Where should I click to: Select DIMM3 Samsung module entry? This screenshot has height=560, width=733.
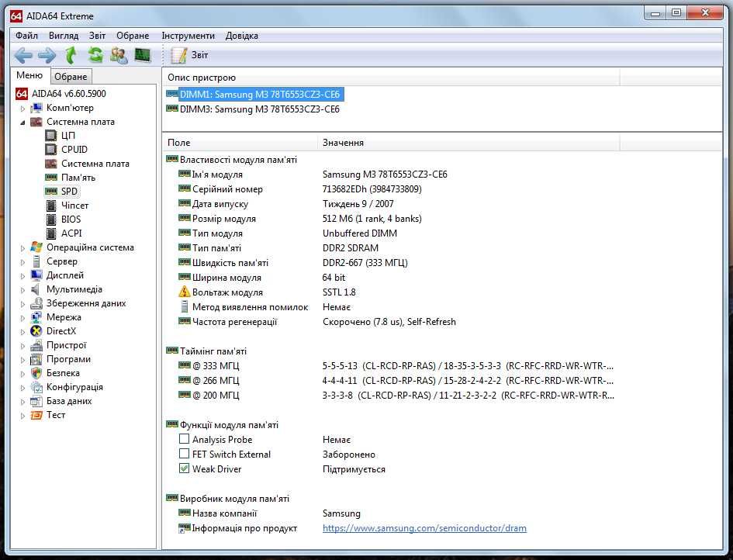point(260,109)
